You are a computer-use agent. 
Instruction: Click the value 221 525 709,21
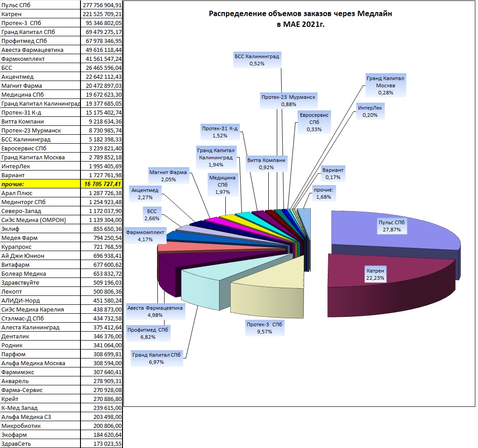[x=102, y=14]
